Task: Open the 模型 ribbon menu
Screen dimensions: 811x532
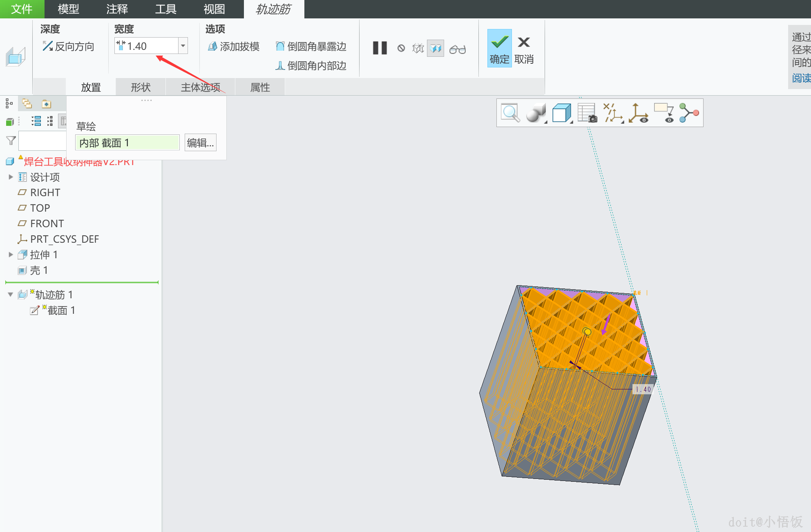Action: click(x=68, y=9)
